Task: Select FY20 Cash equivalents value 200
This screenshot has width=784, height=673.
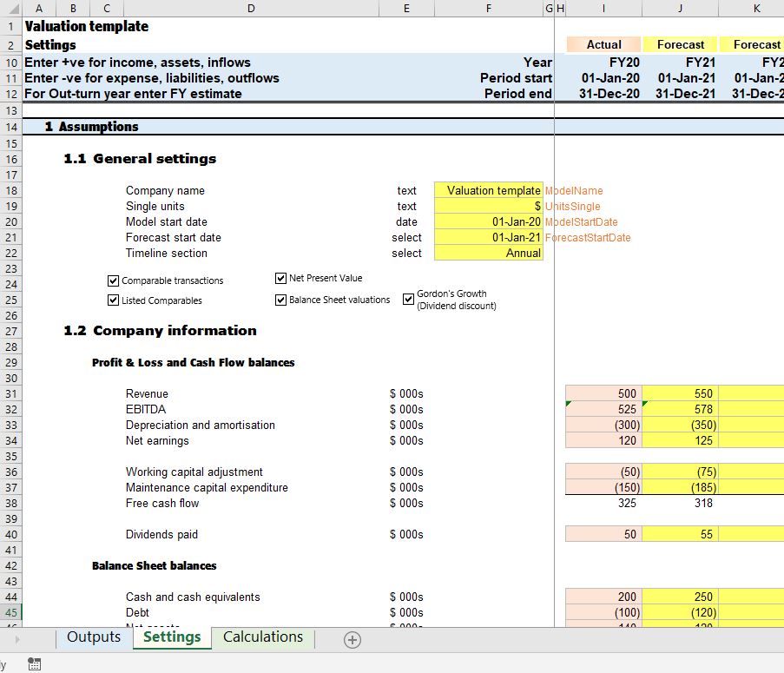Action: click(603, 597)
